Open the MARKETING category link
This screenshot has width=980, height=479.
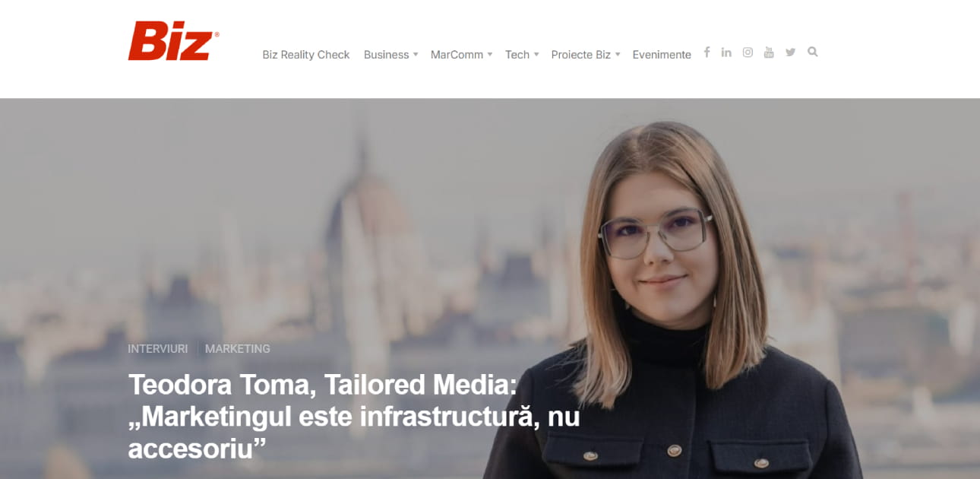[238, 349]
